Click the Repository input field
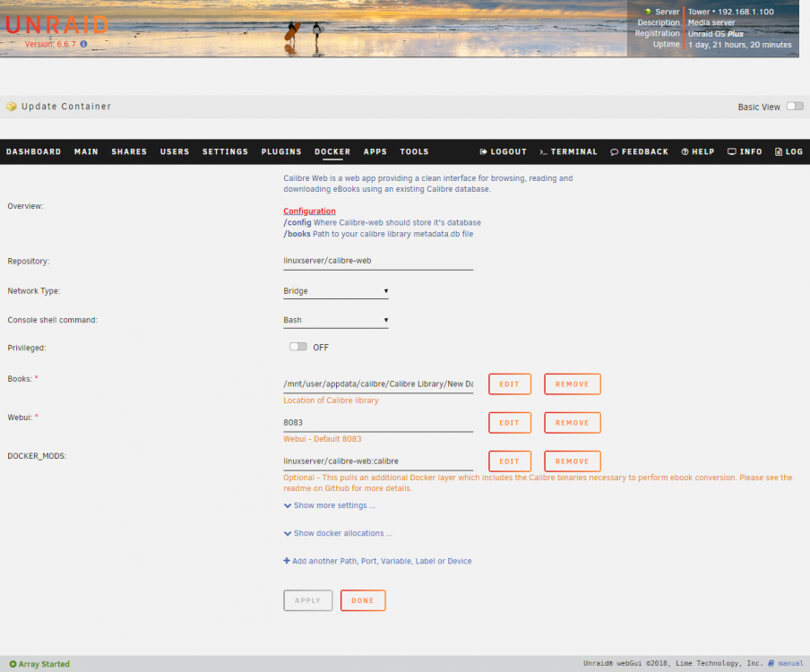 [x=378, y=262]
